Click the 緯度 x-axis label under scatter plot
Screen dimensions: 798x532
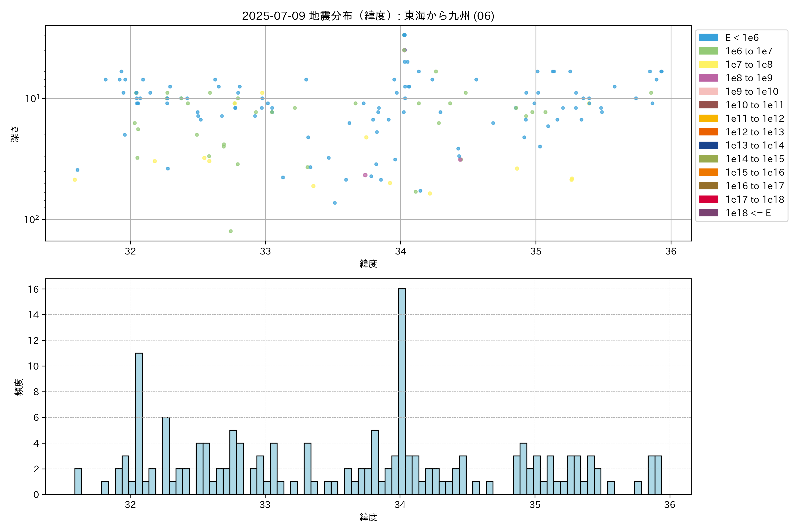(368, 264)
